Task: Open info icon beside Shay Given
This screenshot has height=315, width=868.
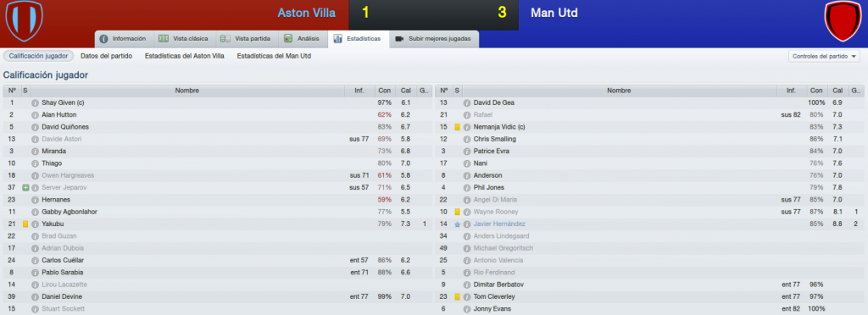Action: pyautogui.click(x=34, y=102)
